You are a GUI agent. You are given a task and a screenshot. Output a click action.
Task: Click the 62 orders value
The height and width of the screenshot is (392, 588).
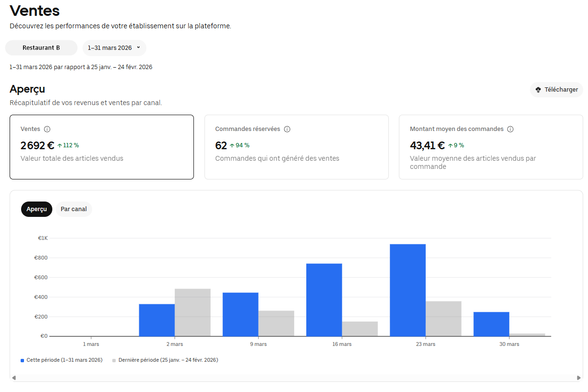[221, 145]
